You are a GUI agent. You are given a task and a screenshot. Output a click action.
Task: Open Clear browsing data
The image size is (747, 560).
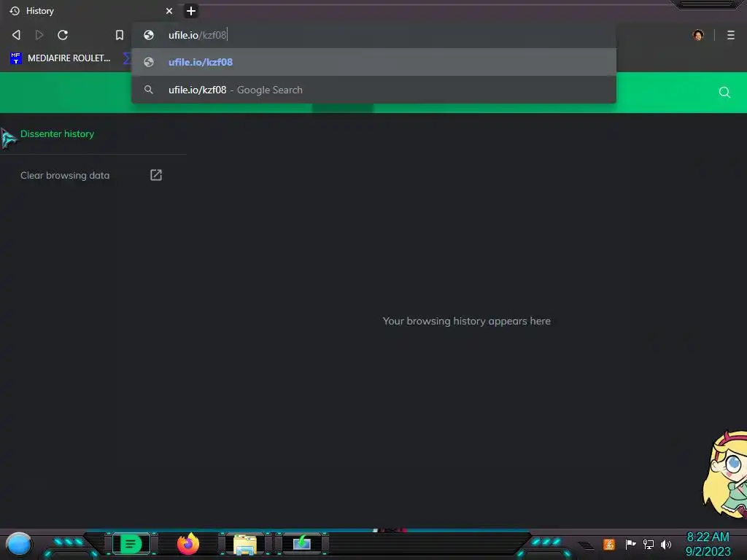tap(65, 175)
